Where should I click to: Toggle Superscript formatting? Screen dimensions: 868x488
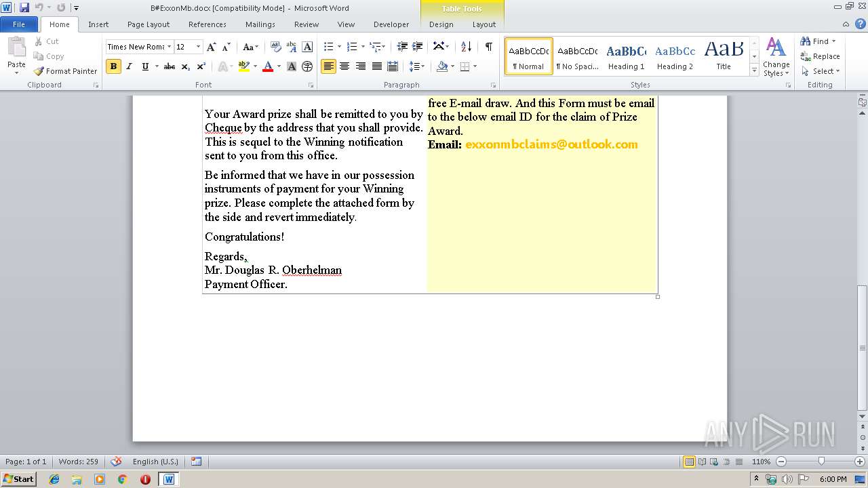[x=201, y=66]
